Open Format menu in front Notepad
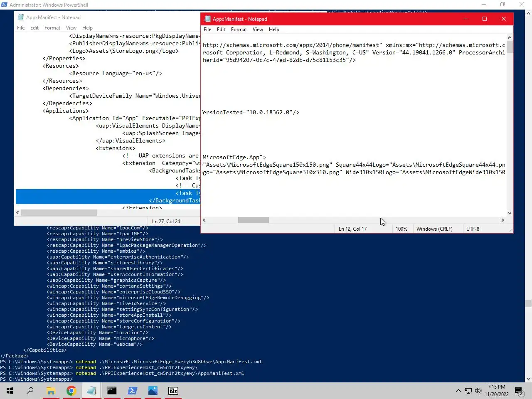Screen dimensions: 532x399 pos(239,30)
